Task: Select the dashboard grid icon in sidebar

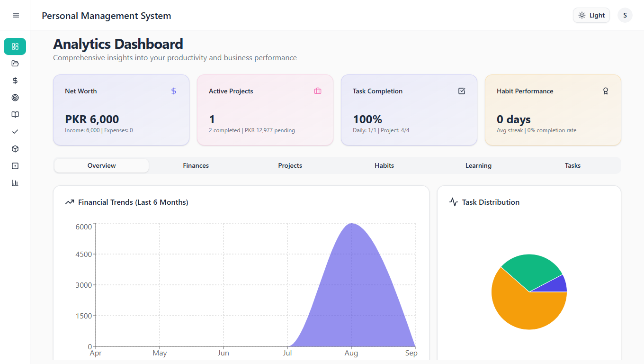Action: pos(15,46)
